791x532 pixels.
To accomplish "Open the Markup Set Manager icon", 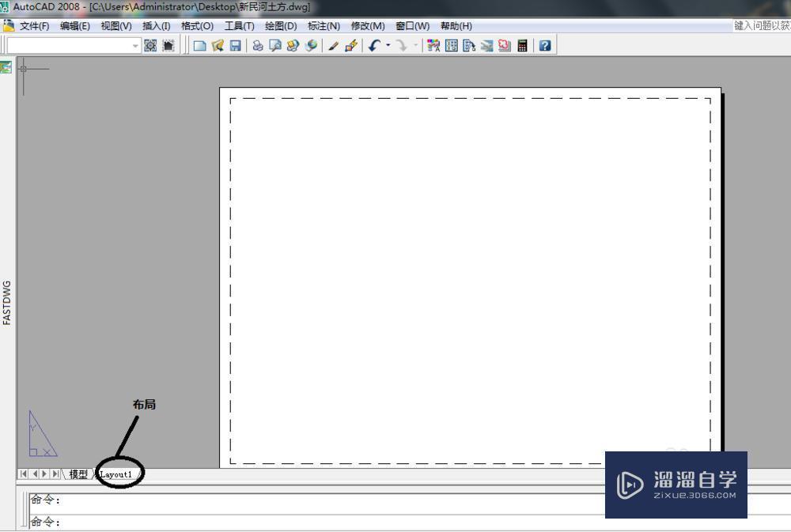I will click(505, 46).
